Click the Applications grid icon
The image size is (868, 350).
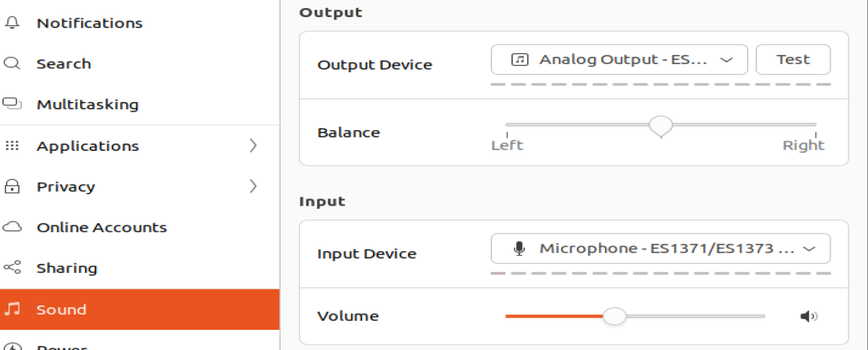click(12, 146)
